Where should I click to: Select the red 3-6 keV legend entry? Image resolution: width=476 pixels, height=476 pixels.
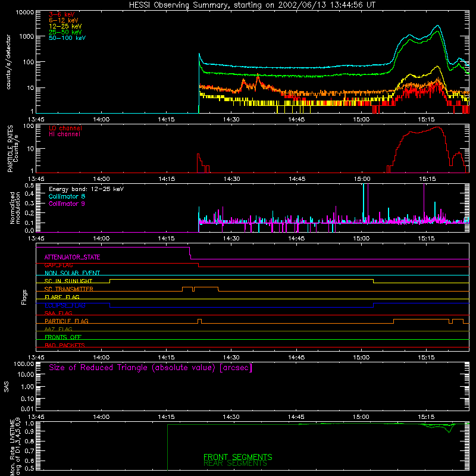point(62,14)
